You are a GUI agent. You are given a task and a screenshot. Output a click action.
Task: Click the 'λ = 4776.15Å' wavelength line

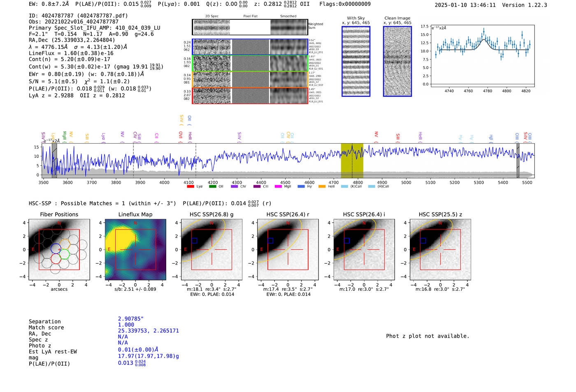point(78,47)
